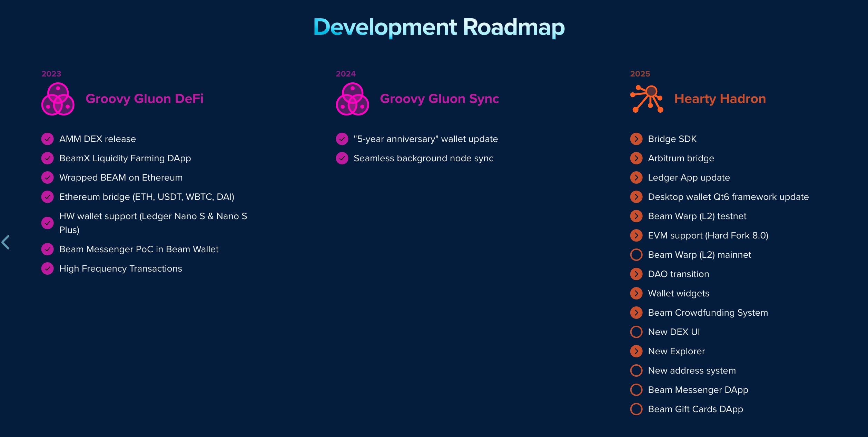Click arrow icon beside Bridge SDK
This screenshot has width=868, height=437.
coord(637,139)
